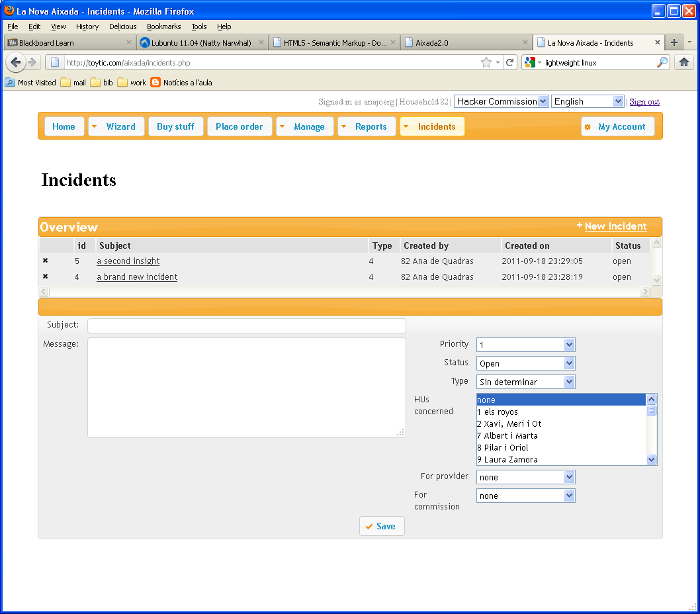
Task: Open the Bookmarks menu
Action: click(163, 26)
